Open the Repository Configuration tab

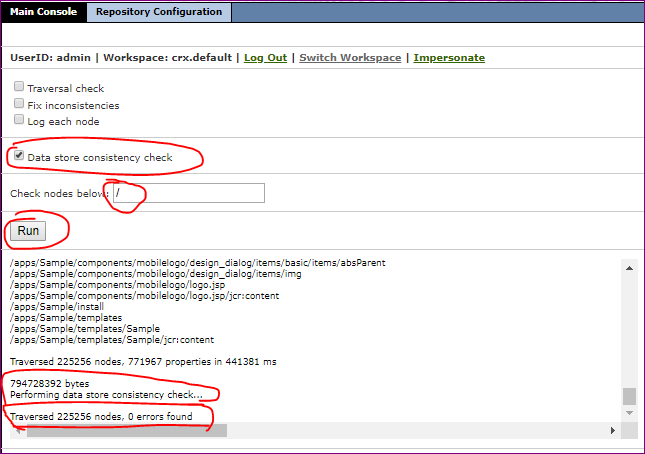(159, 12)
